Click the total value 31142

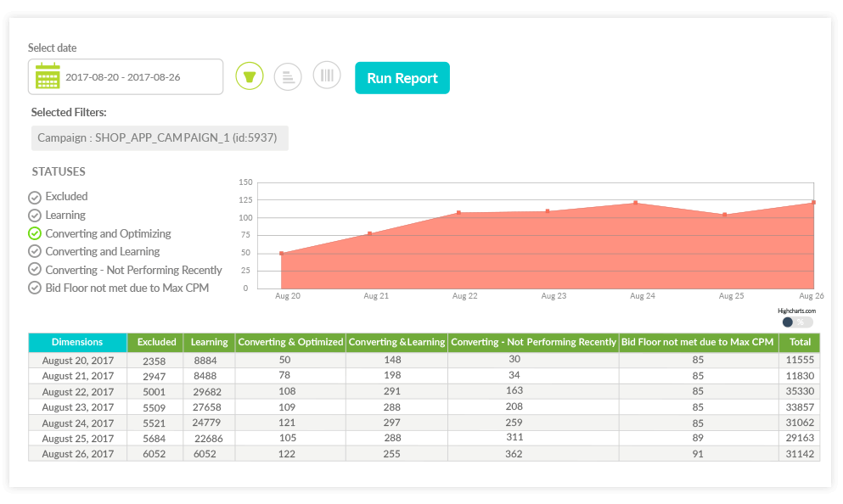800,453
